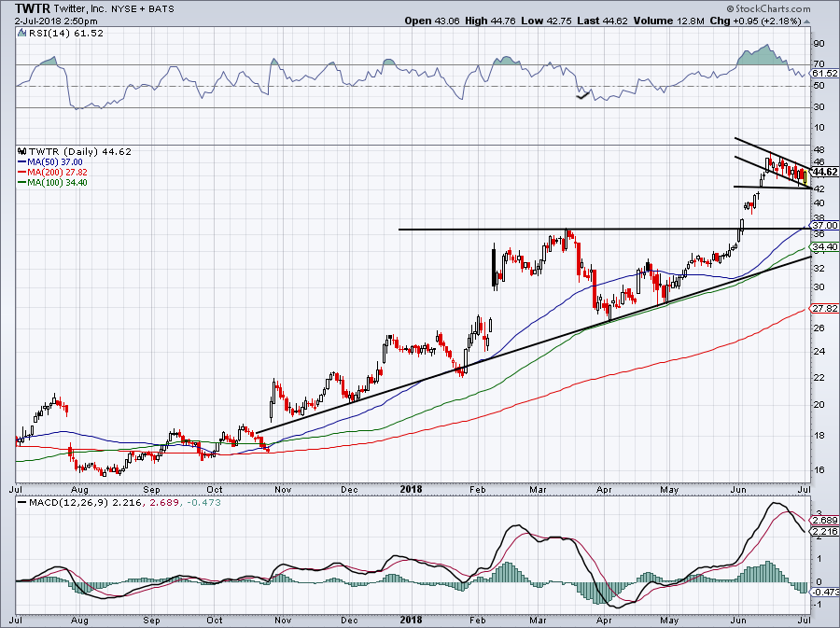
Task: Click the High 44.76 value
Action: [x=490, y=21]
